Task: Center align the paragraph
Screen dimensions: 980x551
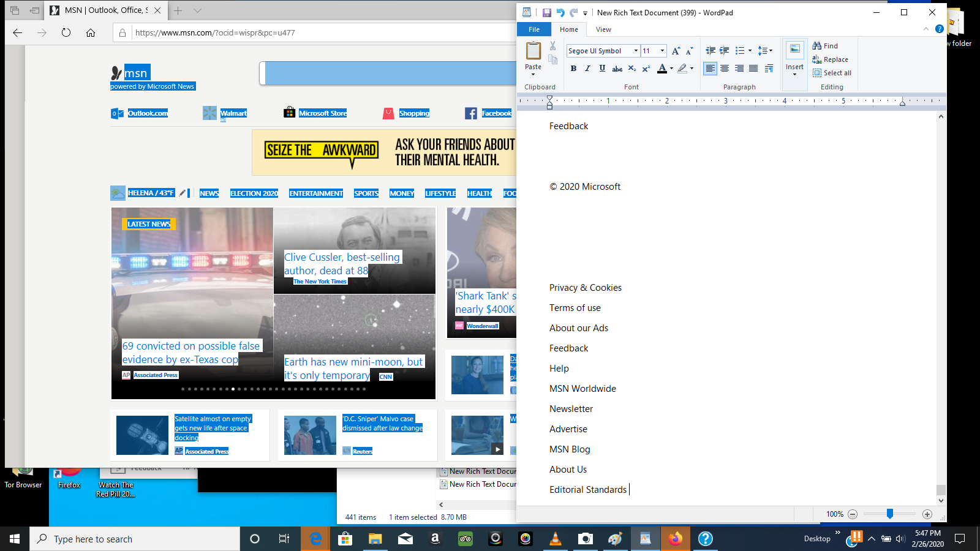Action: pos(725,69)
